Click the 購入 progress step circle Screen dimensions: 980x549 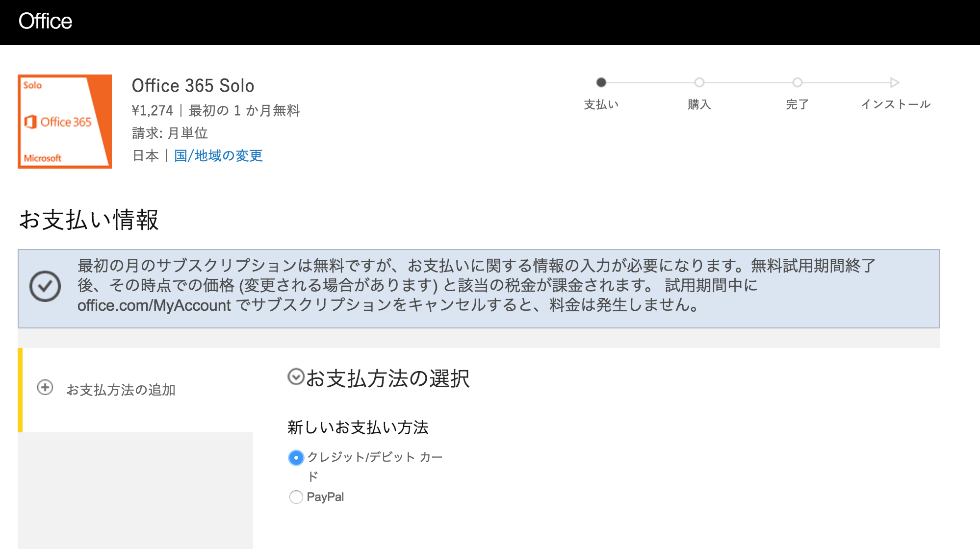coord(699,82)
